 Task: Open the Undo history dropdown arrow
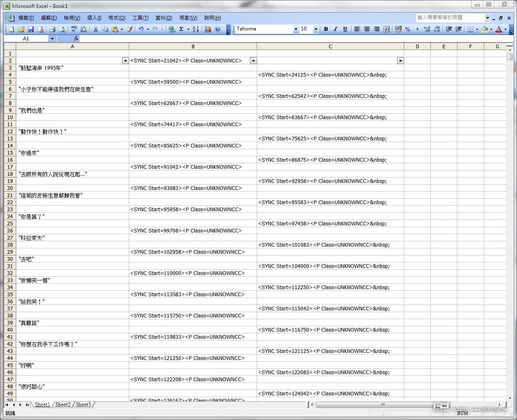click(148, 29)
